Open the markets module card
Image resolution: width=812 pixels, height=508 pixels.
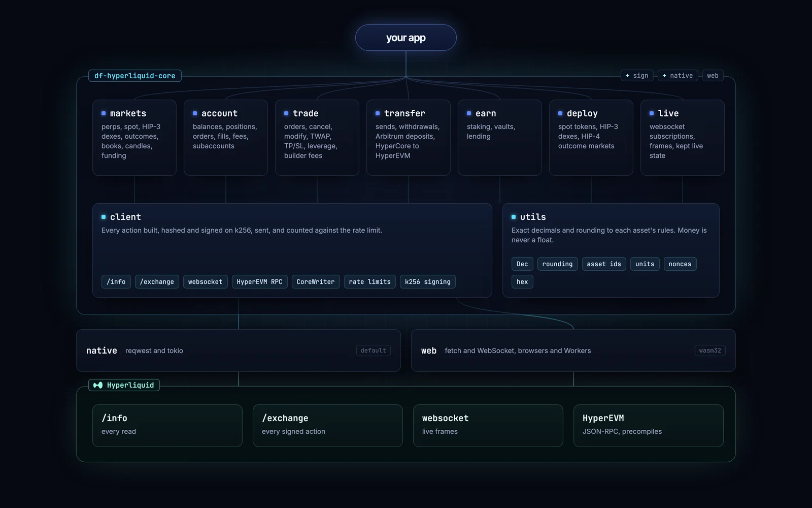point(134,138)
